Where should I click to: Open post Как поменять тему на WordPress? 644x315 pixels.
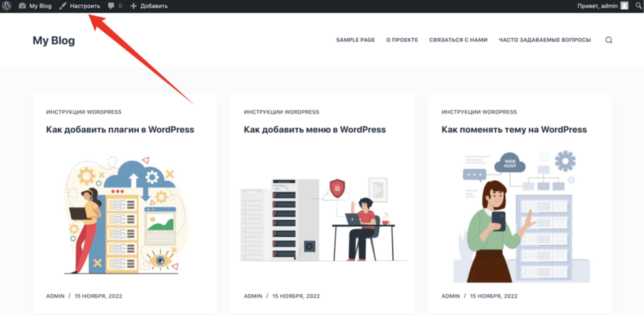coord(514,130)
